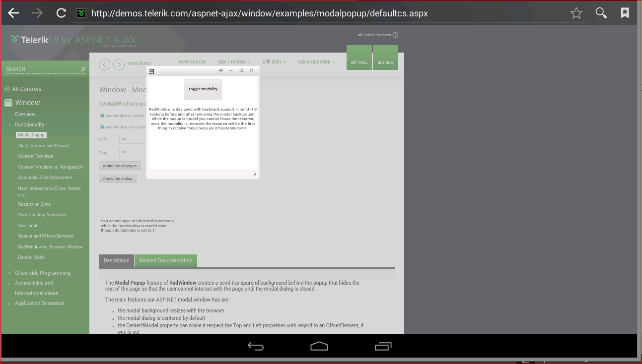Open the Content Template demo

click(36, 156)
